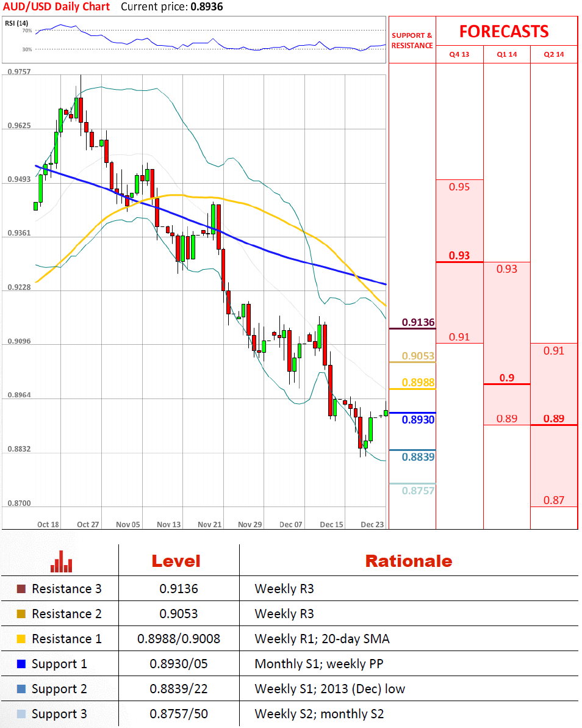Click the FORECASTS heading
582x728 pixels.
point(504,31)
